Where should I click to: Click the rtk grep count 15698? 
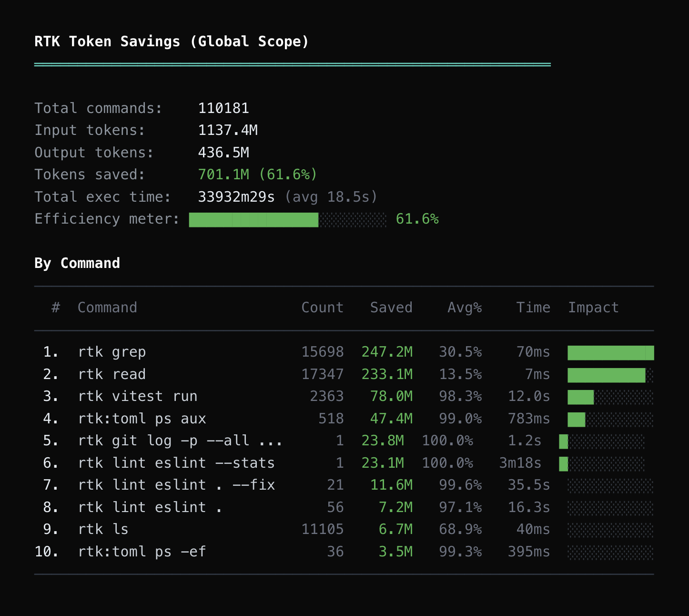point(323,352)
